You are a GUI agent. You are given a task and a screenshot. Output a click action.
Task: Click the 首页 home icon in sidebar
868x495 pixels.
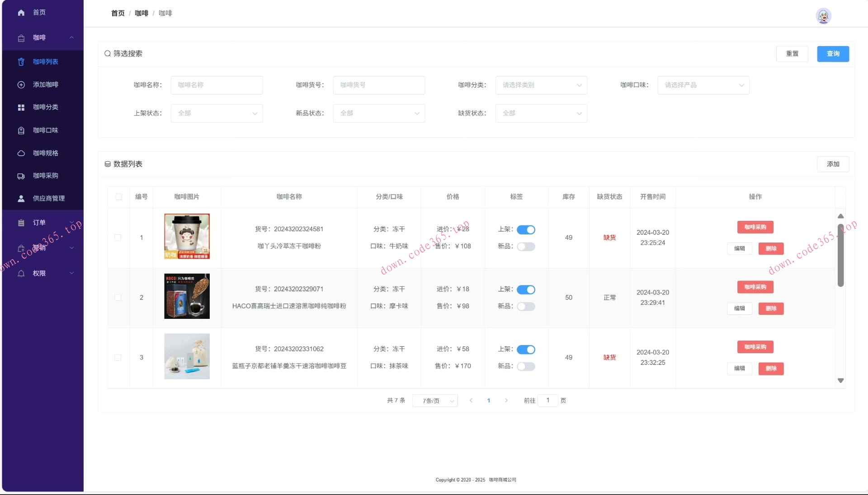point(21,12)
